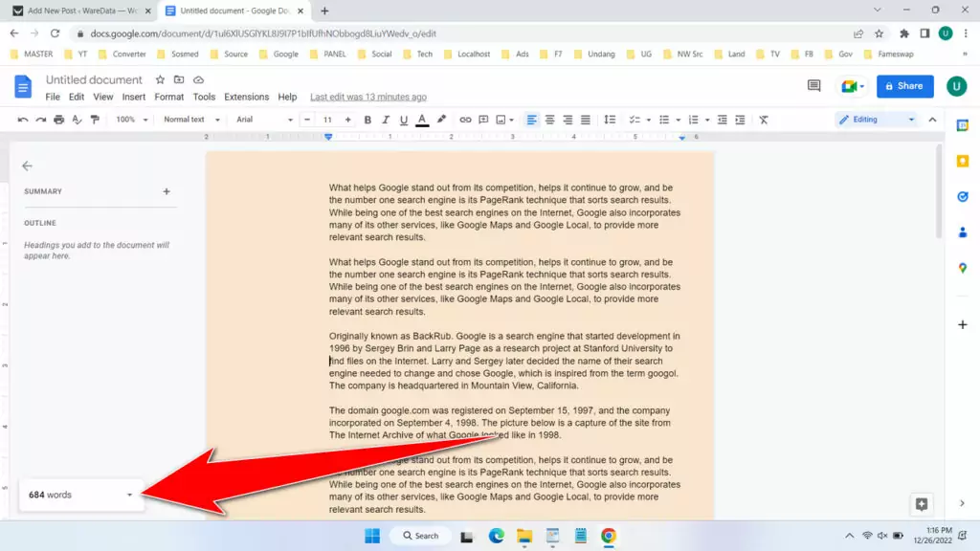Open the View menu
Image resolution: width=980 pixels, height=551 pixels.
coord(103,97)
